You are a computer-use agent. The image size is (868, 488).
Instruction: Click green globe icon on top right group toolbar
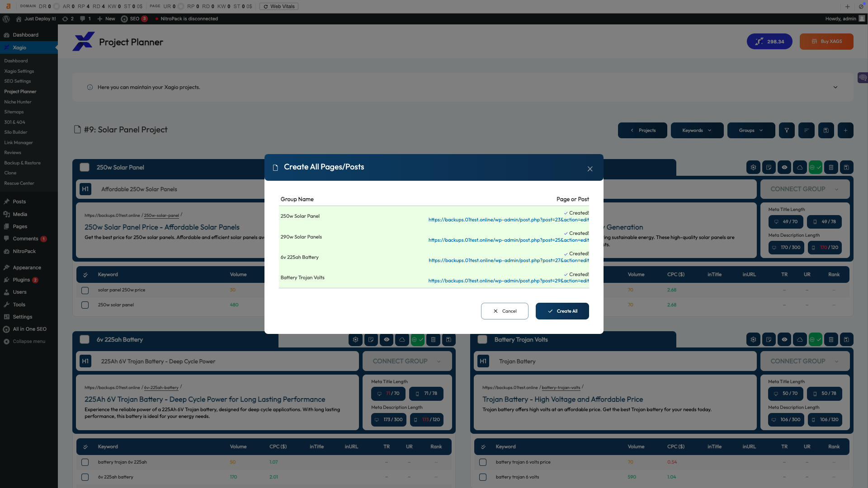click(x=815, y=167)
